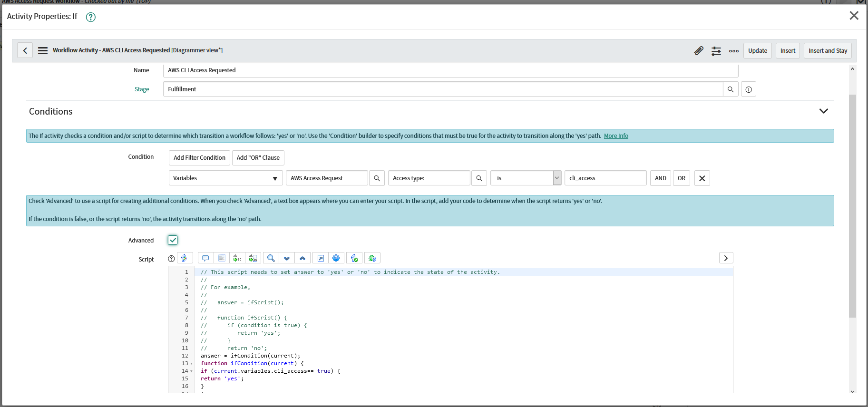The height and width of the screenshot is (407, 868).
Task: Open the Stage field label link
Action: point(142,89)
